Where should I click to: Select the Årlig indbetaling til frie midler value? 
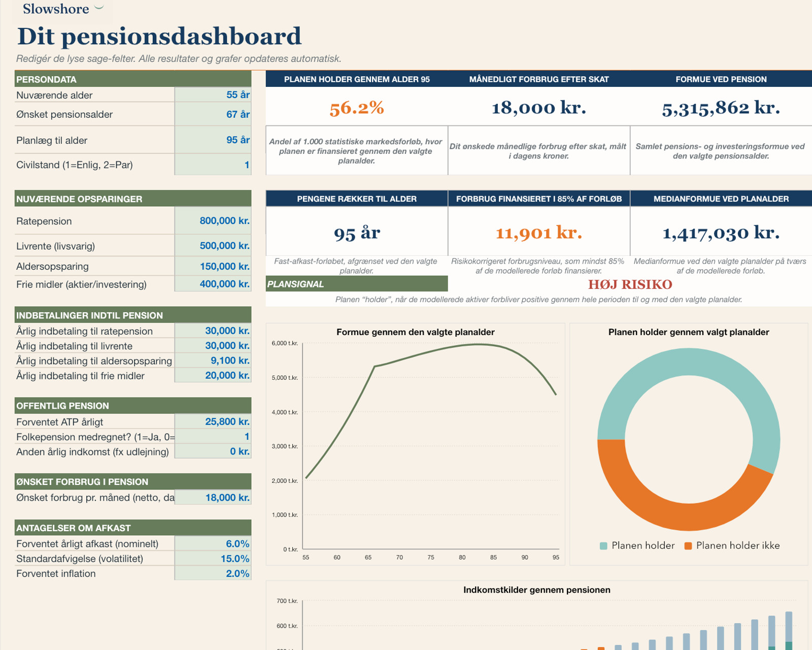[x=213, y=375]
